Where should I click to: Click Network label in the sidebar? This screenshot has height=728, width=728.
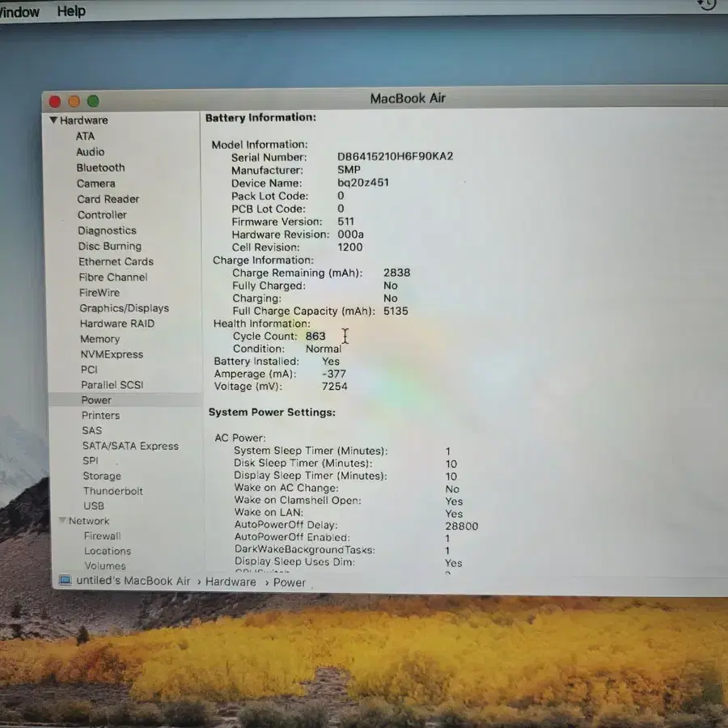tap(89, 521)
